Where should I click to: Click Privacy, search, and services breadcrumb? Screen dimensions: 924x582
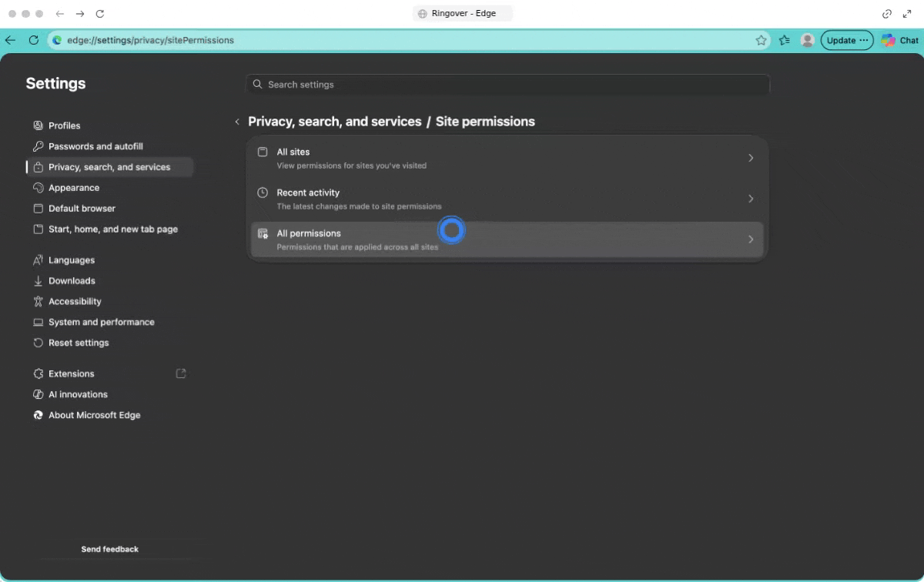(335, 122)
